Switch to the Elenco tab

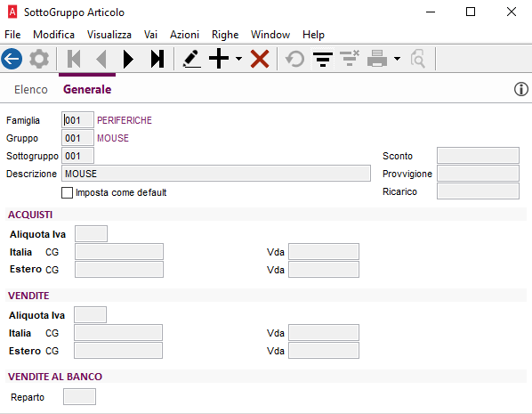pyautogui.click(x=31, y=89)
